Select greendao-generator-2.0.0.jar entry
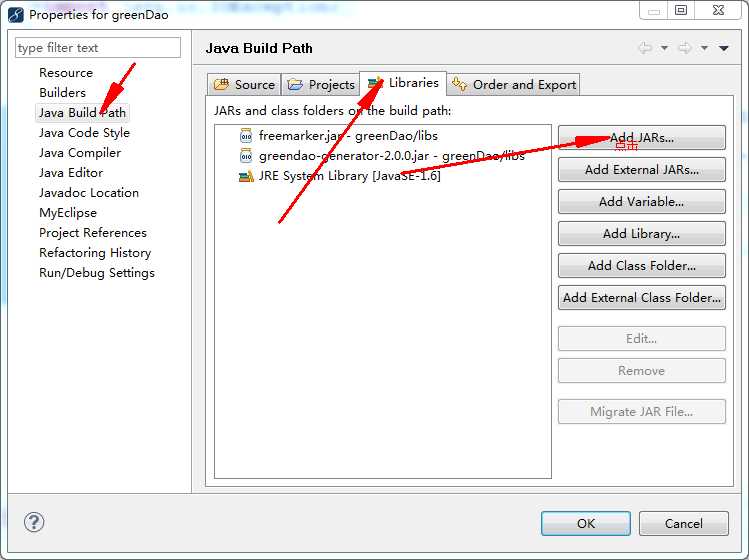This screenshot has height=560, width=749. click(x=382, y=156)
